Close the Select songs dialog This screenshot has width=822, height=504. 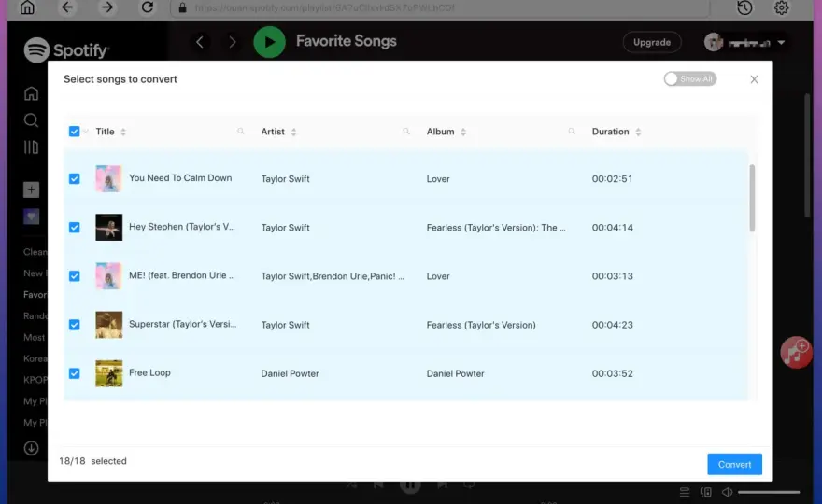[x=754, y=79]
